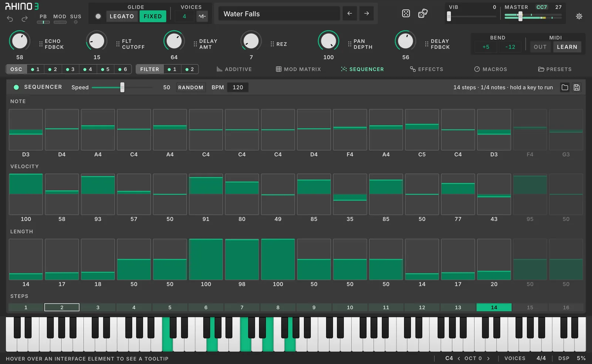This screenshot has height=364, width=592.
Task: Select the OSC section button
Action: point(16,69)
